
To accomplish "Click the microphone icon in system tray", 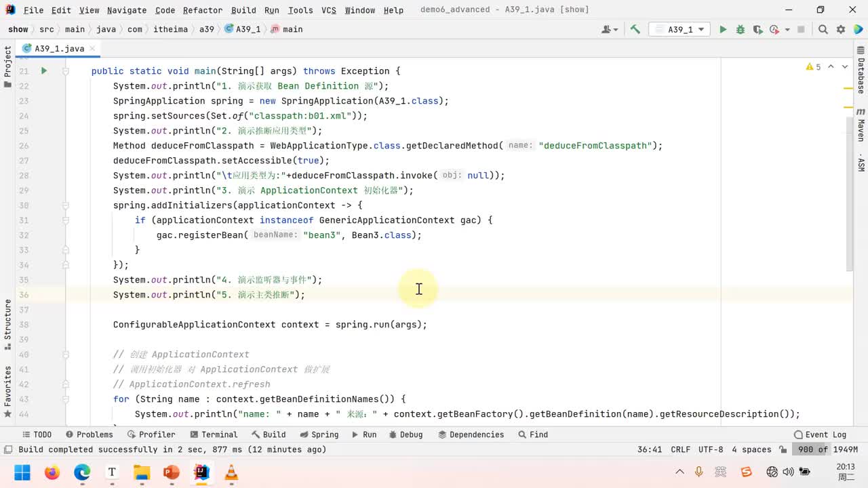I will [698, 472].
